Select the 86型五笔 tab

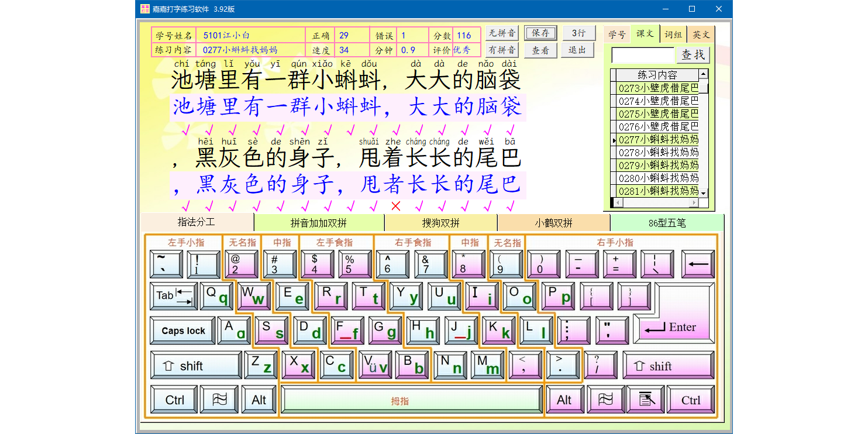(x=667, y=223)
